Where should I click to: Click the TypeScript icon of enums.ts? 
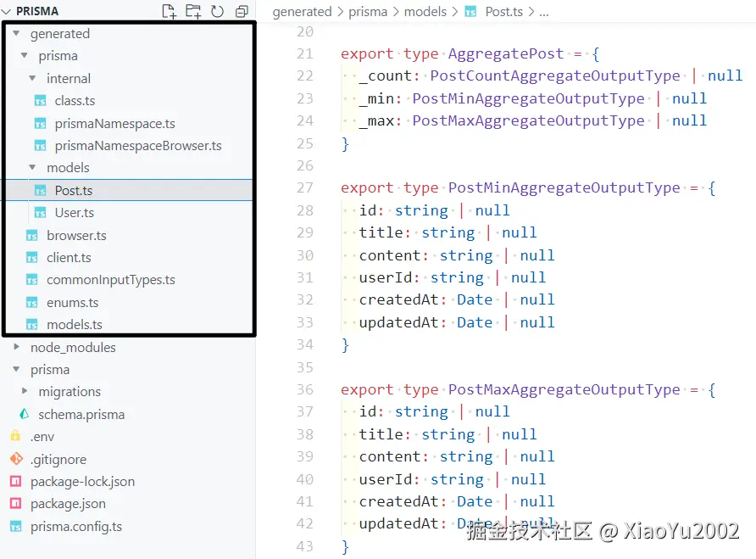(32, 303)
